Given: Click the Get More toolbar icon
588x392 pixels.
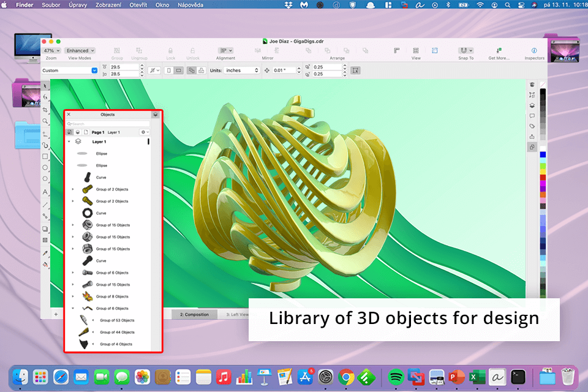Looking at the screenshot, I should [x=499, y=51].
